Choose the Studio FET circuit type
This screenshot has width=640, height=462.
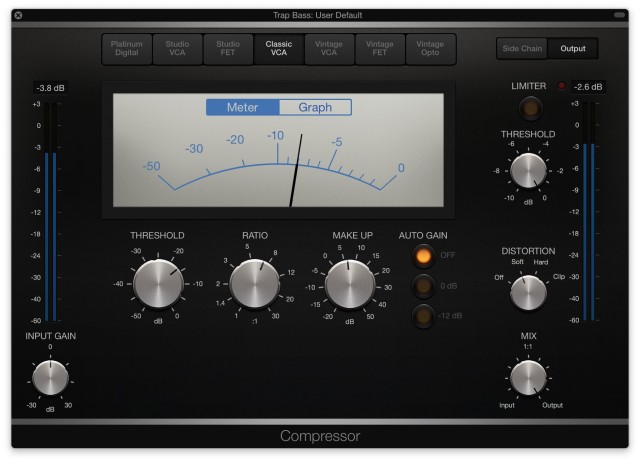click(x=228, y=49)
